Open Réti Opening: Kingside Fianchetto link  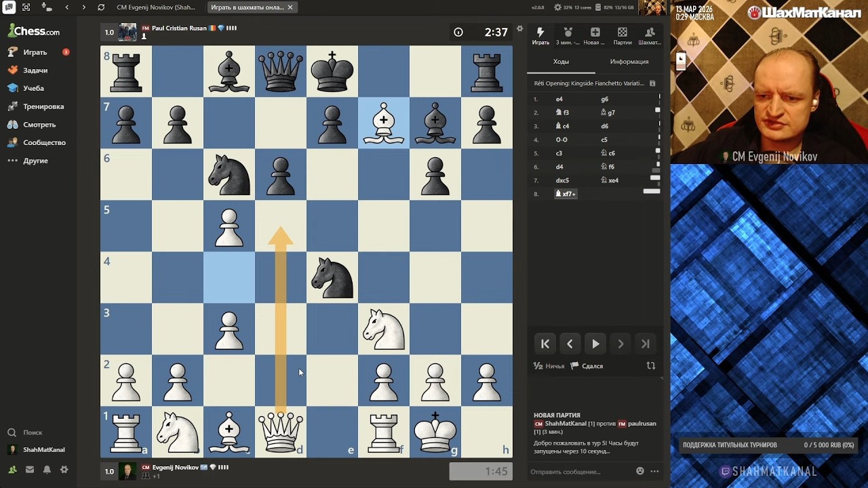tap(589, 83)
